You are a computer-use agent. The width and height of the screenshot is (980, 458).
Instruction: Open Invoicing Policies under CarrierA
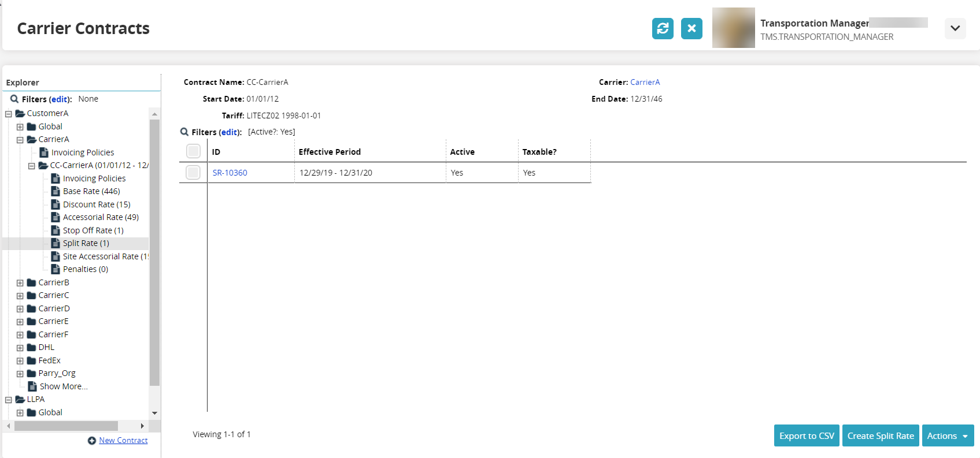click(83, 152)
